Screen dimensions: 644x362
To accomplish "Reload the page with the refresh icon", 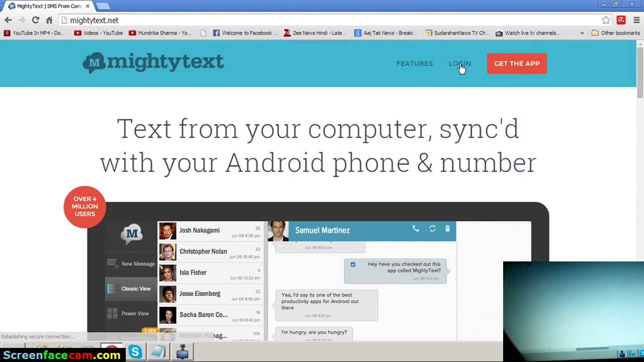I will coord(35,20).
